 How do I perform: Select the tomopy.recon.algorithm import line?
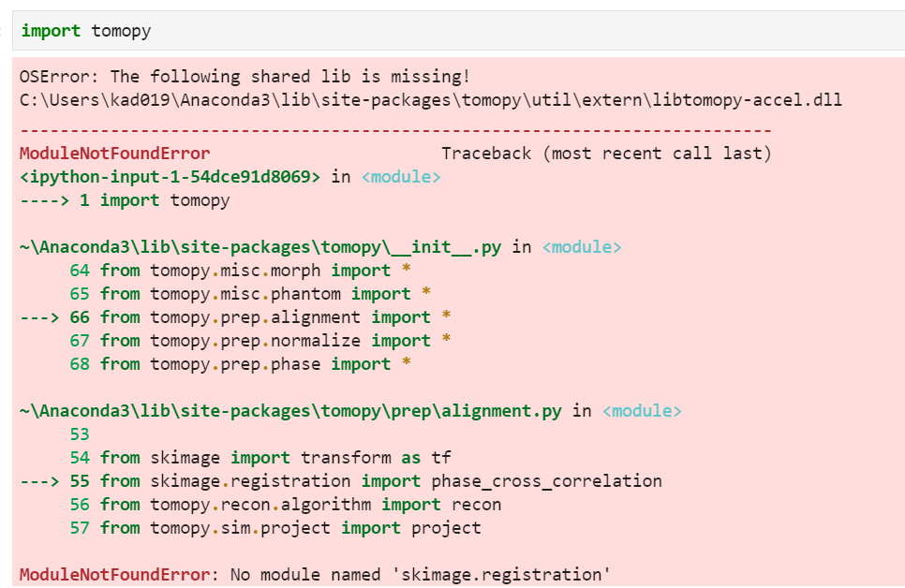[x=281, y=504]
